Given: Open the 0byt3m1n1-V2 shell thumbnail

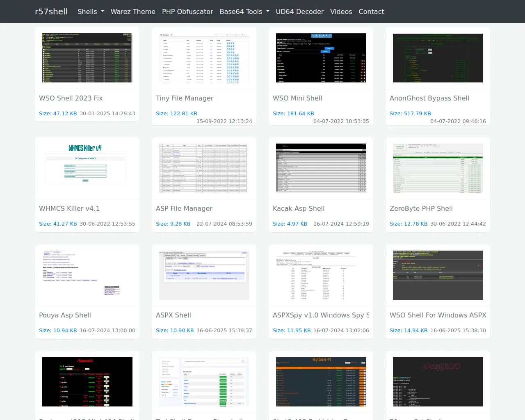Looking at the screenshot, I should 321,382.
